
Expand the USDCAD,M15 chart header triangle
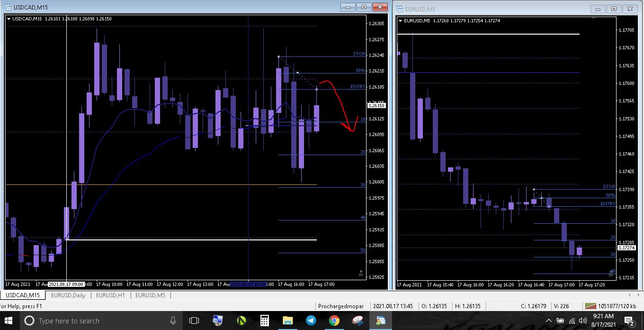click(x=9, y=19)
